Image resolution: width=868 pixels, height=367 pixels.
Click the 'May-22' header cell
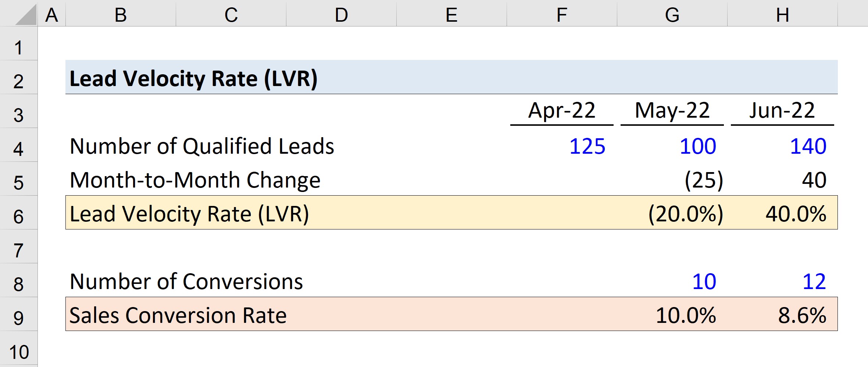672,110
